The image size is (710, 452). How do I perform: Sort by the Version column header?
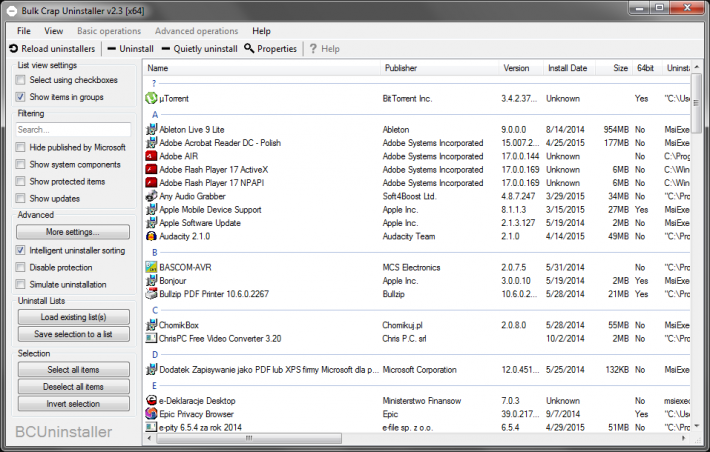pos(521,68)
